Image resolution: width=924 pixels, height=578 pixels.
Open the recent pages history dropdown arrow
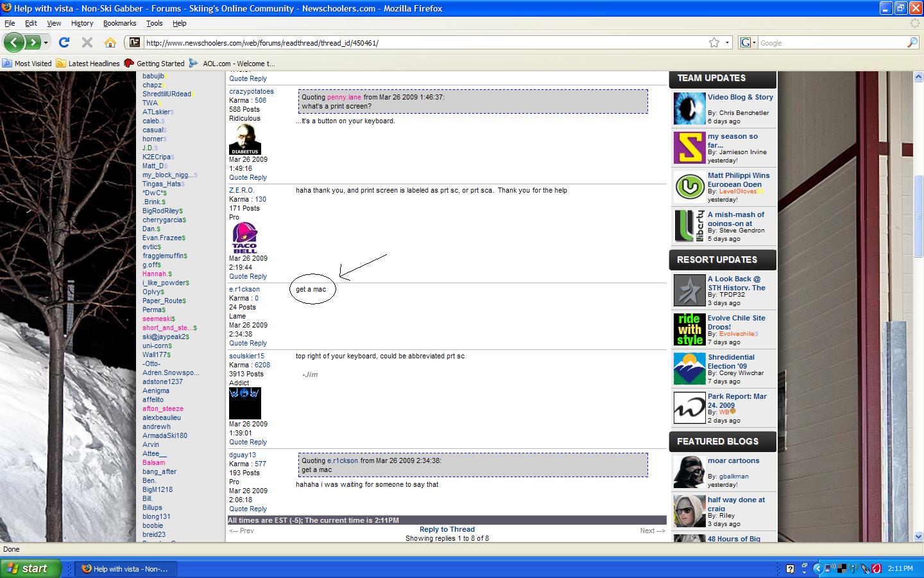tap(46, 42)
